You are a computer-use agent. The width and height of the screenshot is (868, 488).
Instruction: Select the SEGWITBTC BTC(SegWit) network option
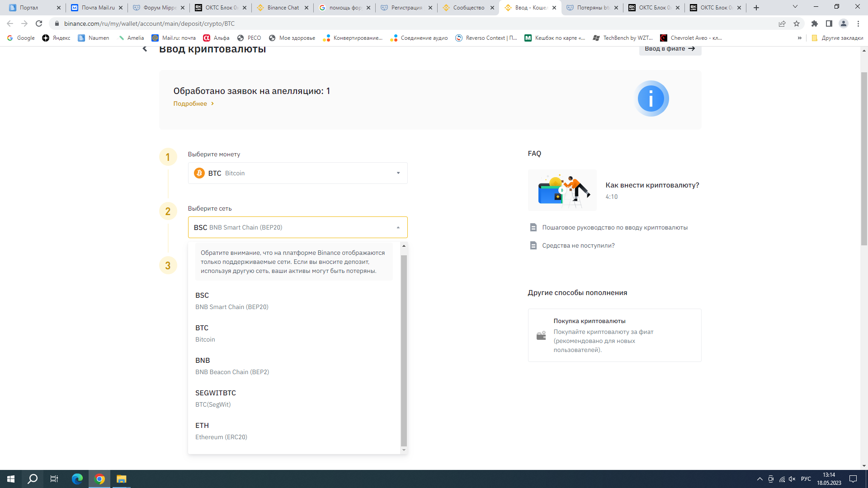click(294, 399)
